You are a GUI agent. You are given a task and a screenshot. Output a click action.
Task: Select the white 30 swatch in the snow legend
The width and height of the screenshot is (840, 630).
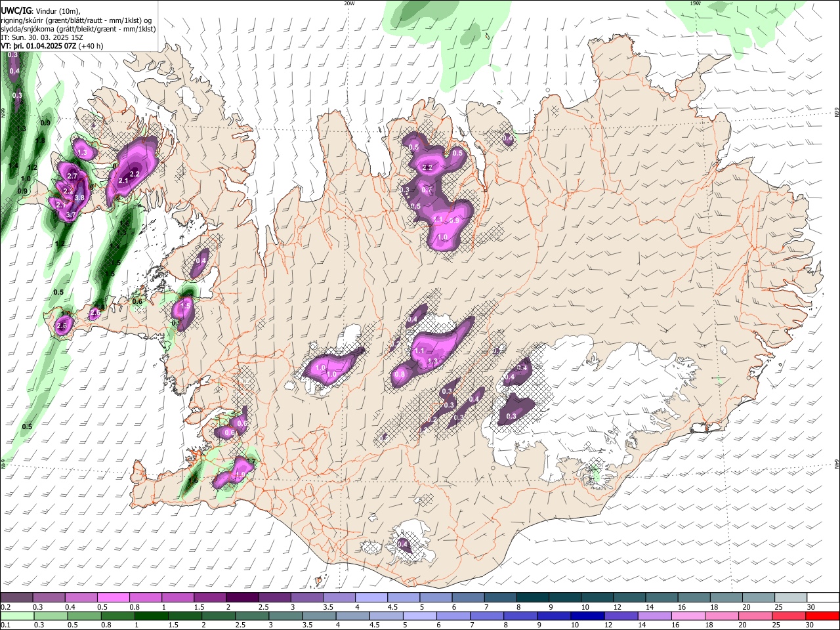(822, 598)
